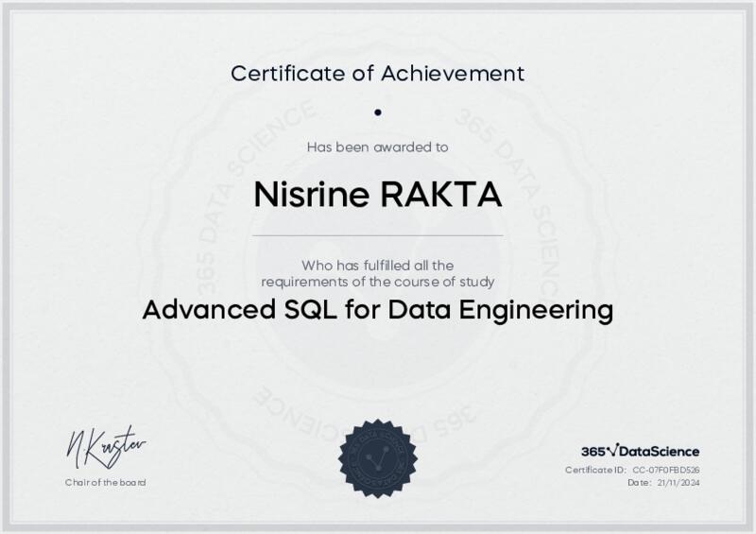Click the 'Certificate of Achievement' heading
Viewport: 756px width, 534px height.
[x=377, y=72]
